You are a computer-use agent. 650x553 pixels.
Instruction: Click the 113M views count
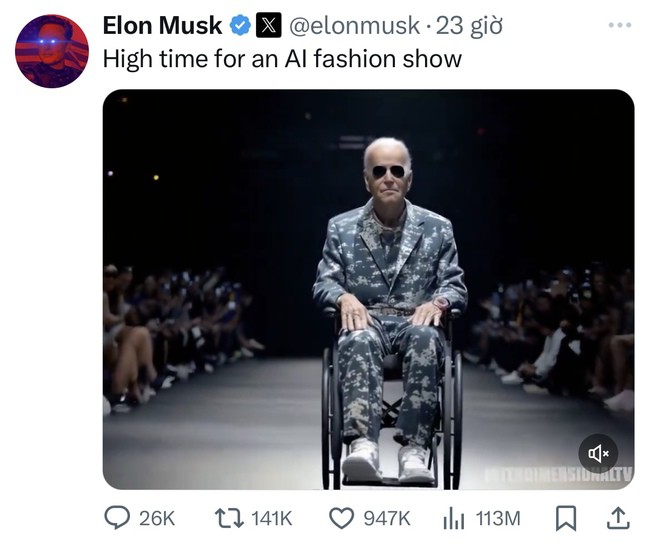497,518
